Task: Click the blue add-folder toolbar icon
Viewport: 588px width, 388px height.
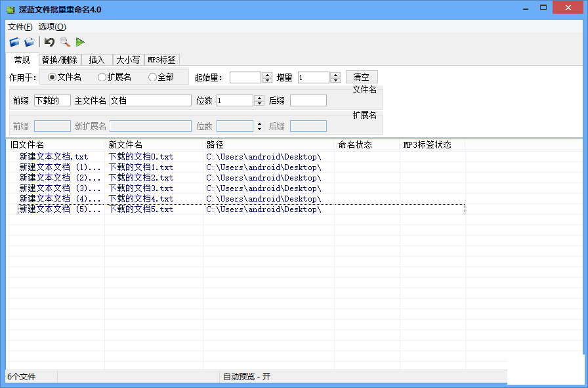Action: 14,42
